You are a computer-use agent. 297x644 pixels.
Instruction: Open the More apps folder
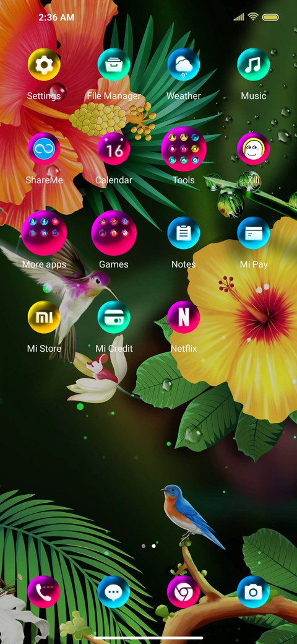click(44, 233)
